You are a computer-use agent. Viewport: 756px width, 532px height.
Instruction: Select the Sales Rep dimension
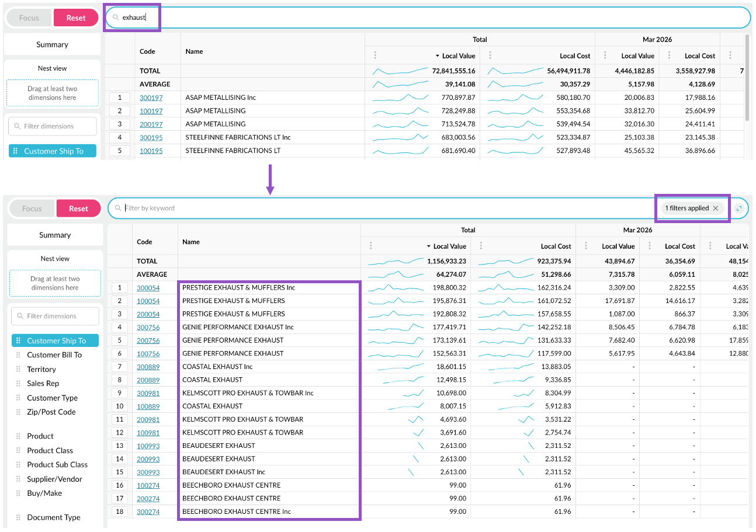(43, 384)
